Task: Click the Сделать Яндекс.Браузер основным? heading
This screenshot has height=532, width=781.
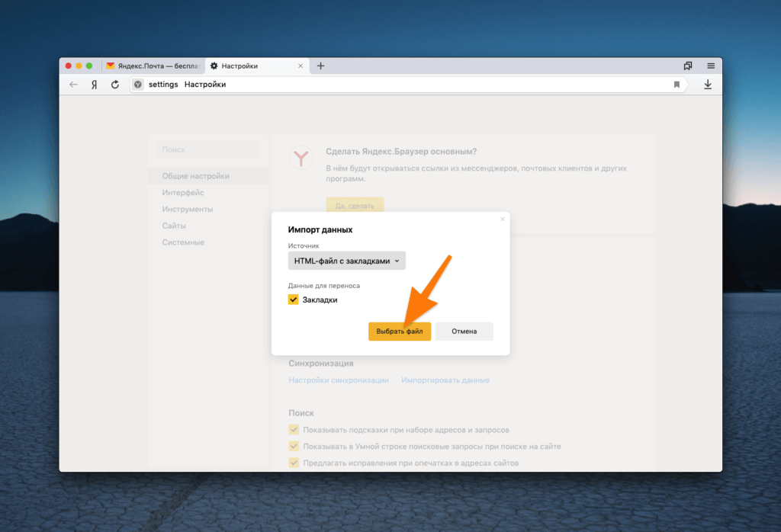Action: click(x=401, y=151)
